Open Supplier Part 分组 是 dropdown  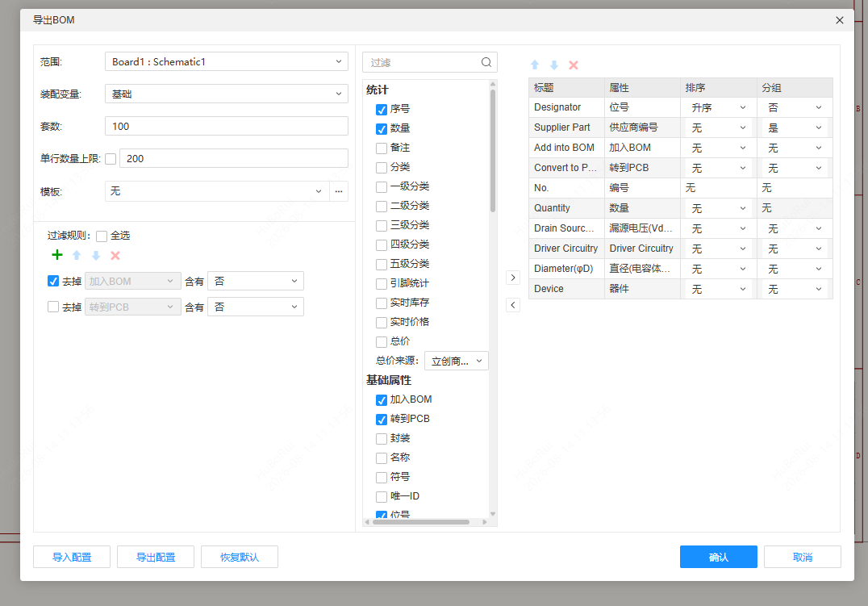click(795, 128)
